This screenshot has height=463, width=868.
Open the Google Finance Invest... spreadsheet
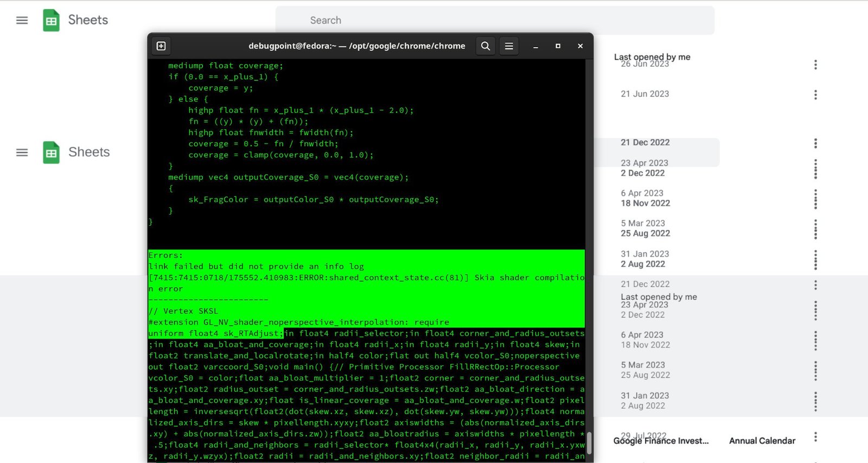click(661, 441)
